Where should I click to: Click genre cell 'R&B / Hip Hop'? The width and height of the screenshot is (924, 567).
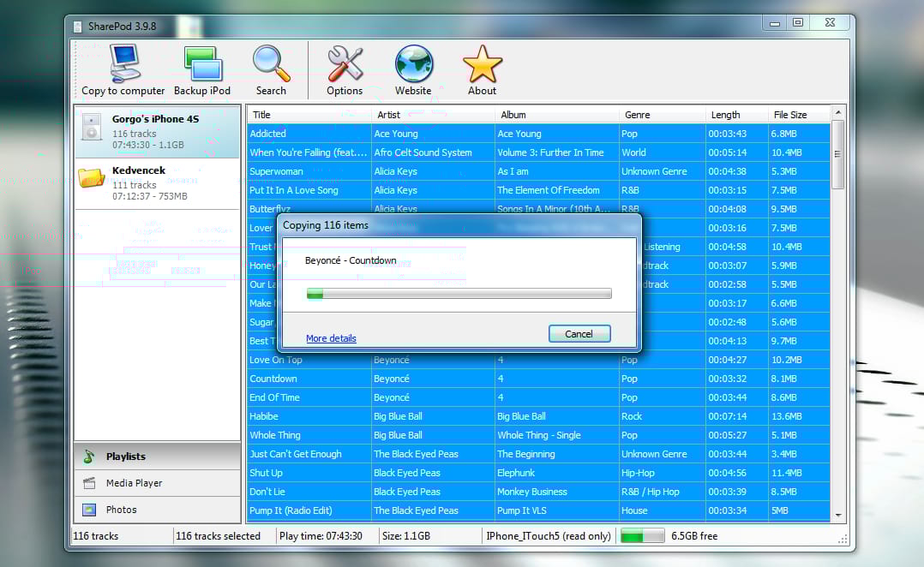(651, 492)
